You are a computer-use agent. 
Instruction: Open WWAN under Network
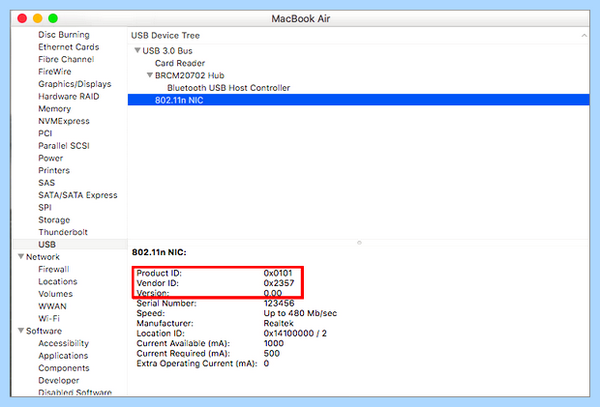(52, 306)
